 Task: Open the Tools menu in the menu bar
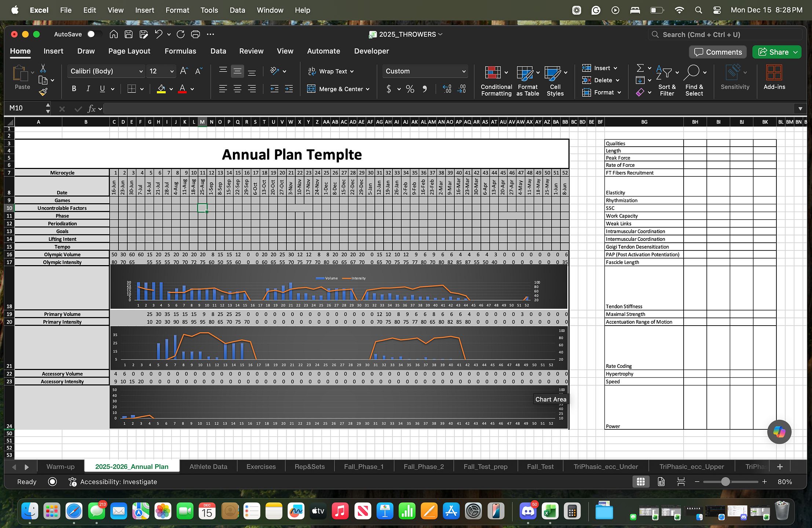209,10
